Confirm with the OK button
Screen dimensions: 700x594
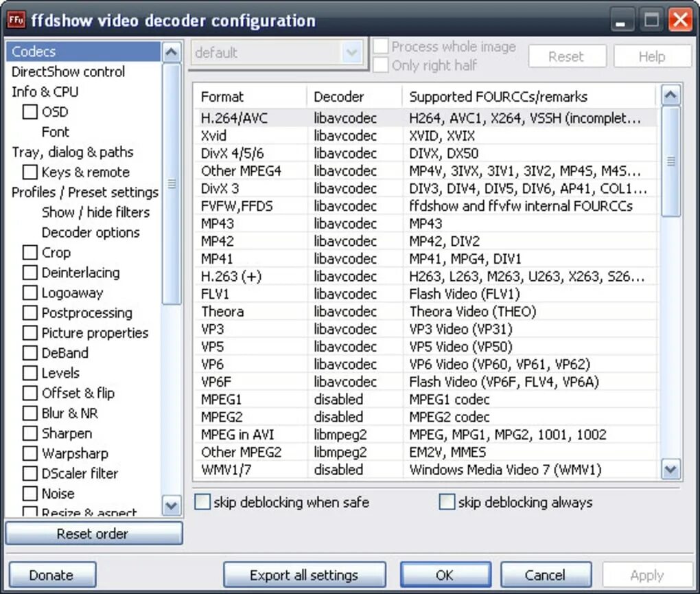pos(445,575)
